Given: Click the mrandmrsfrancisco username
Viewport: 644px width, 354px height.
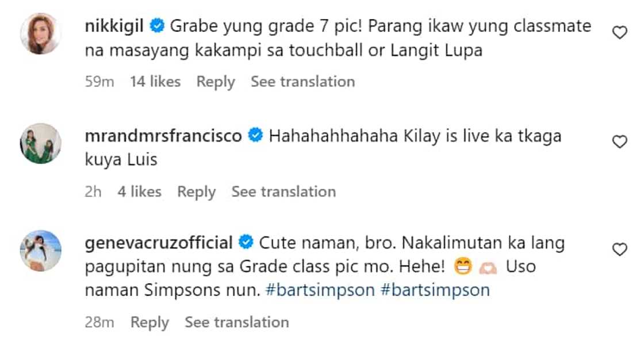Looking at the screenshot, I should point(163,136).
